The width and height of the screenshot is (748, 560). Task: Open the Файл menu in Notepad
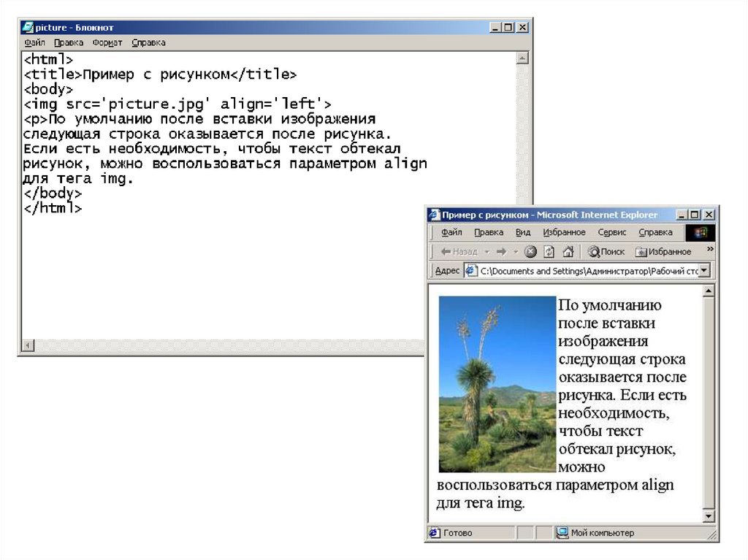[34, 42]
